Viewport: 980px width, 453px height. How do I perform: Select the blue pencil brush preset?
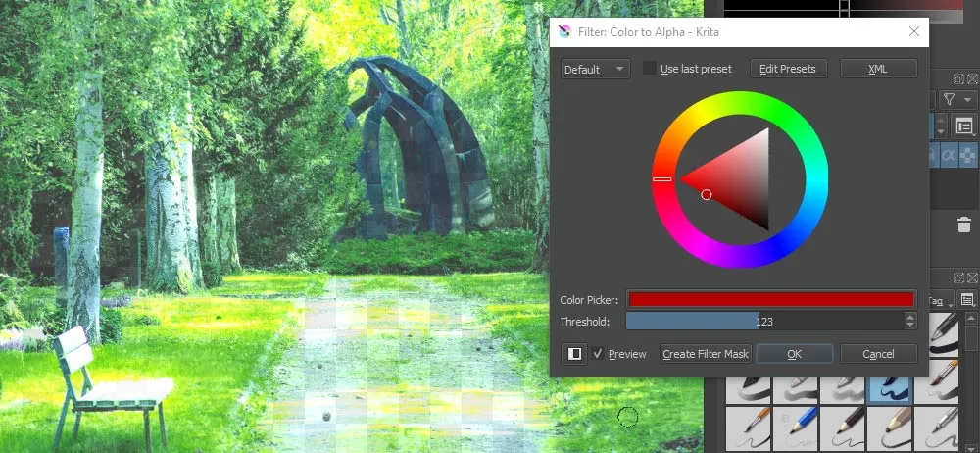795,428
